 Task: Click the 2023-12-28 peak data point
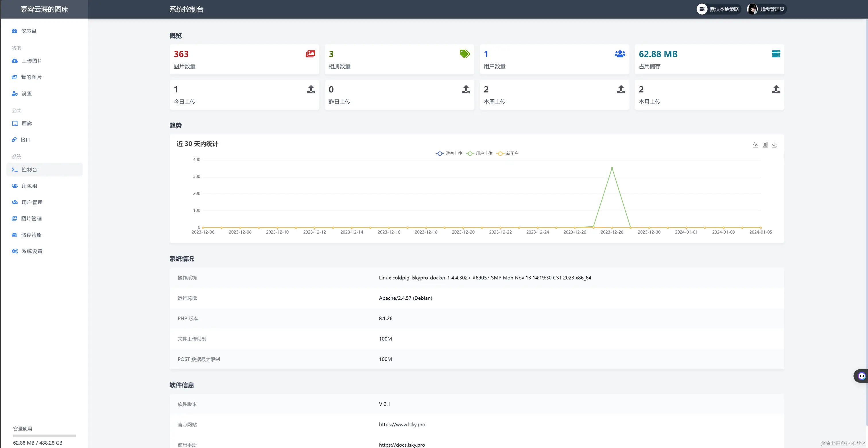612,168
